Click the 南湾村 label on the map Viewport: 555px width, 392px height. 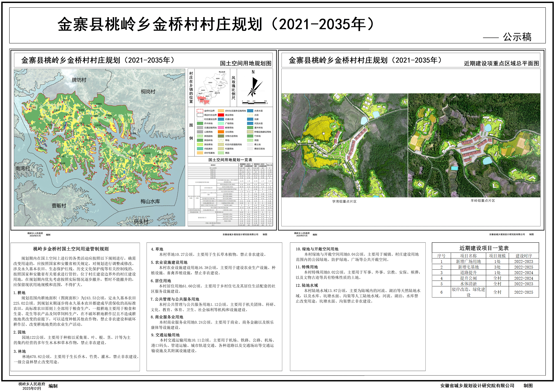[23, 169]
